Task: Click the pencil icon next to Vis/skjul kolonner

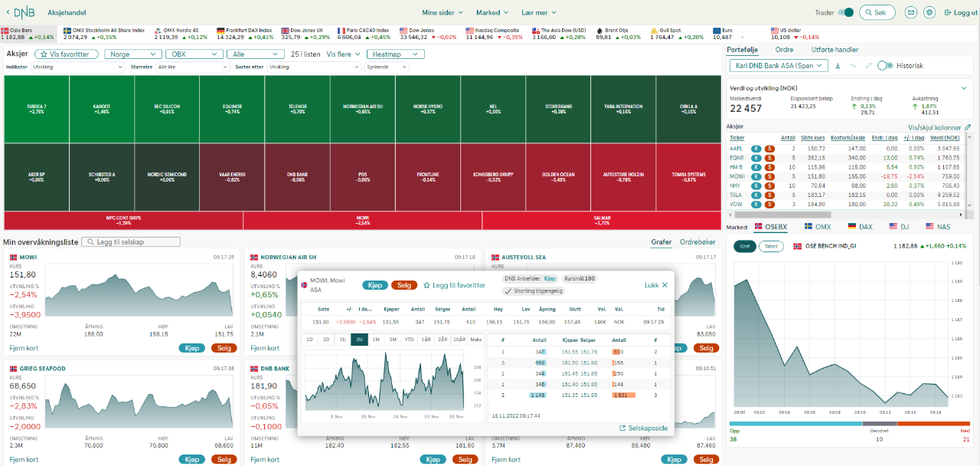Action: pyautogui.click(x=968, y=127)
